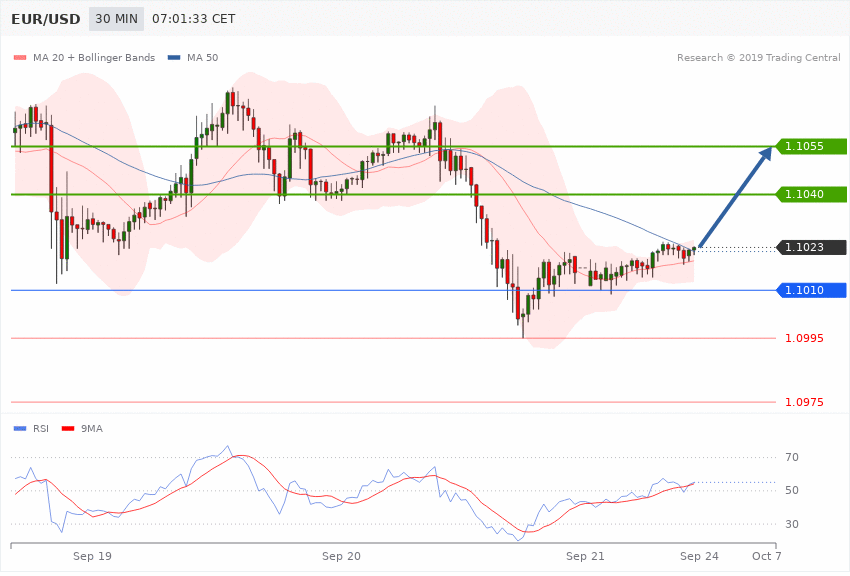Image resolution: width=850 pixels, height=576 pixels.
Task: Click the Sep 19 date axis label
Action: tap(92, 556)
